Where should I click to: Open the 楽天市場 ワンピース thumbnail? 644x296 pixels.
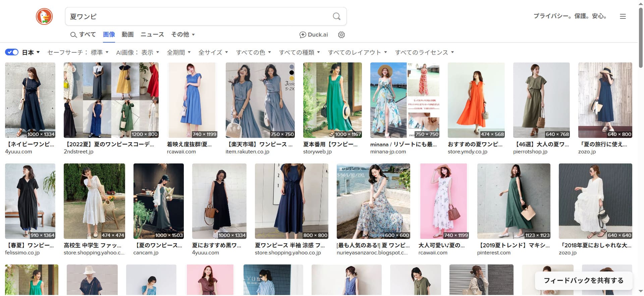click(x=260, y=100)
